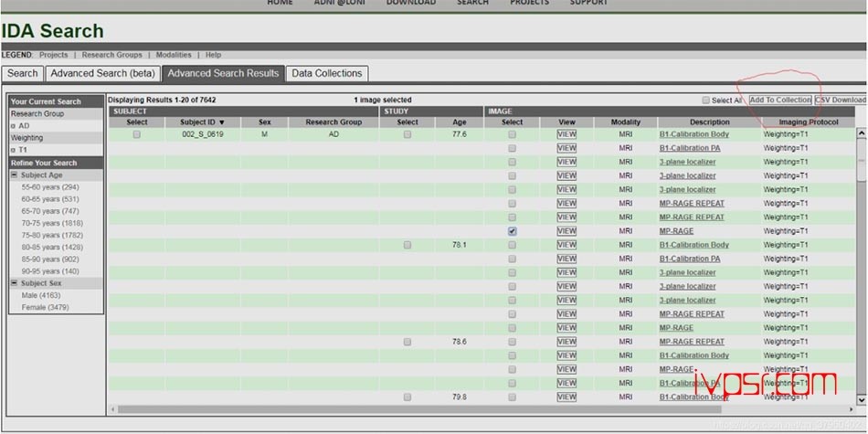Filter by Female (3479)
The height and width of the screenshot is (434, 868).
[46, 307]
